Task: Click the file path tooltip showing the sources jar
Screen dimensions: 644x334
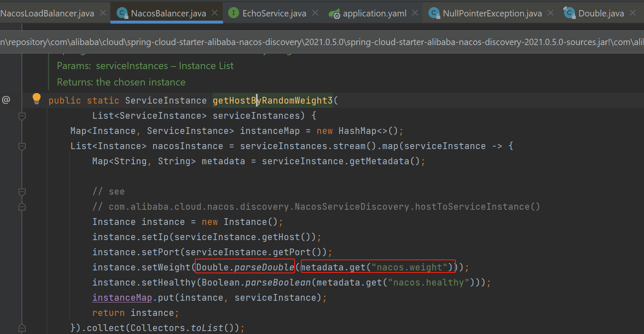Action: 322,42
